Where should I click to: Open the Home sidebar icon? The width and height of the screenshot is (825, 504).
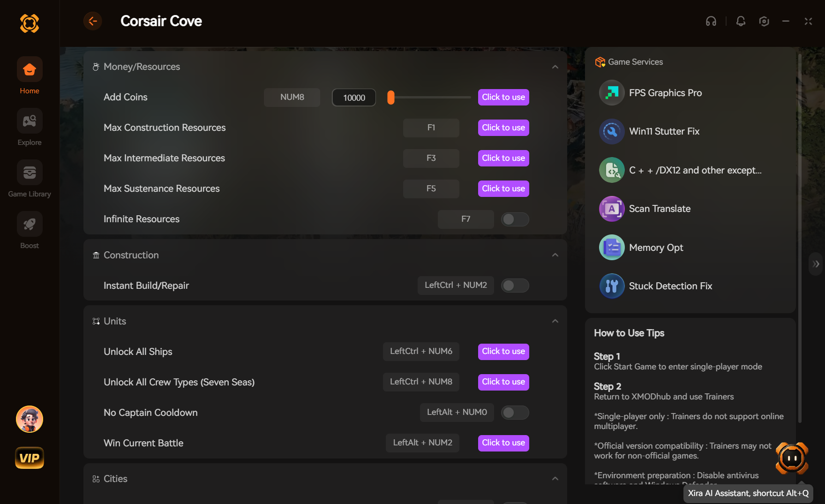click(30, 69)
